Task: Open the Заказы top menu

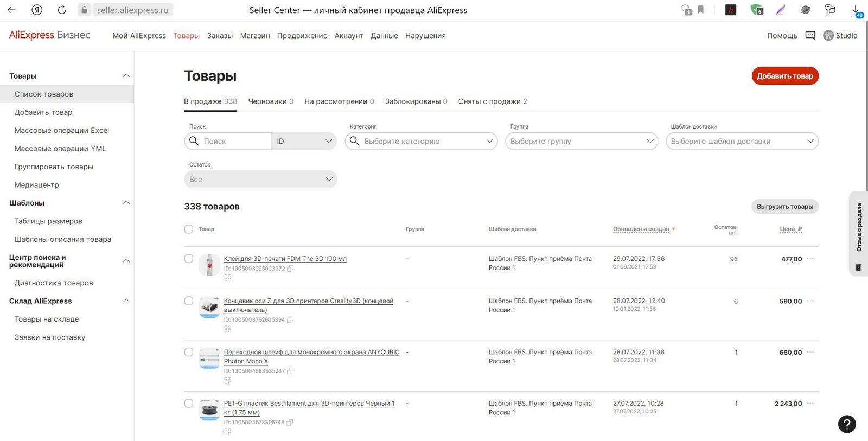Action: tap(220, 35)
